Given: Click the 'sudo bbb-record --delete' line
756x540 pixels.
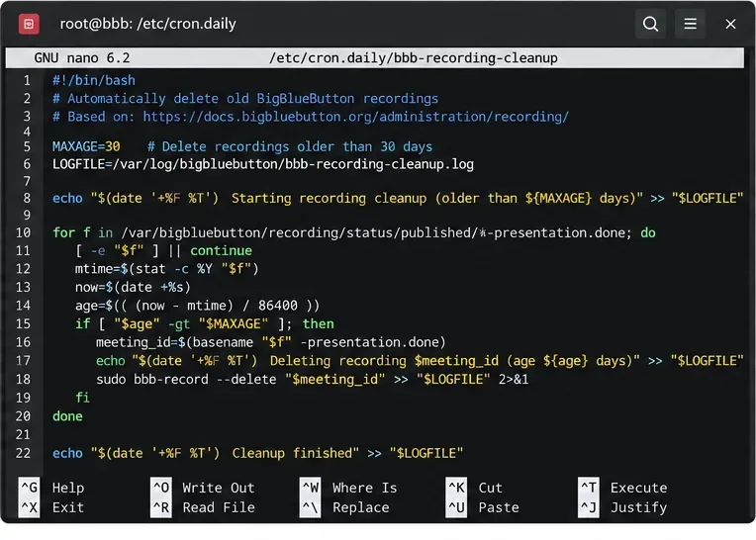Looking at the screenshot, I should tap(312, 380).
